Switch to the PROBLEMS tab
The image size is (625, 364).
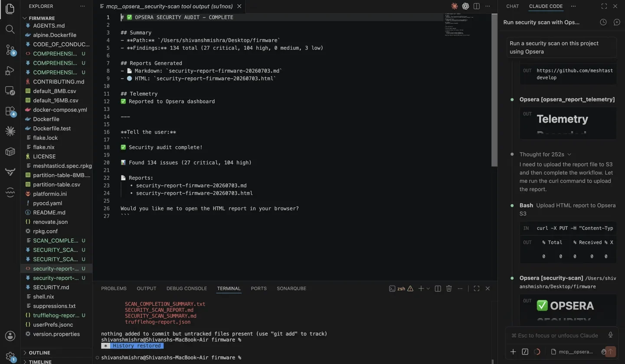pos(114,288)
